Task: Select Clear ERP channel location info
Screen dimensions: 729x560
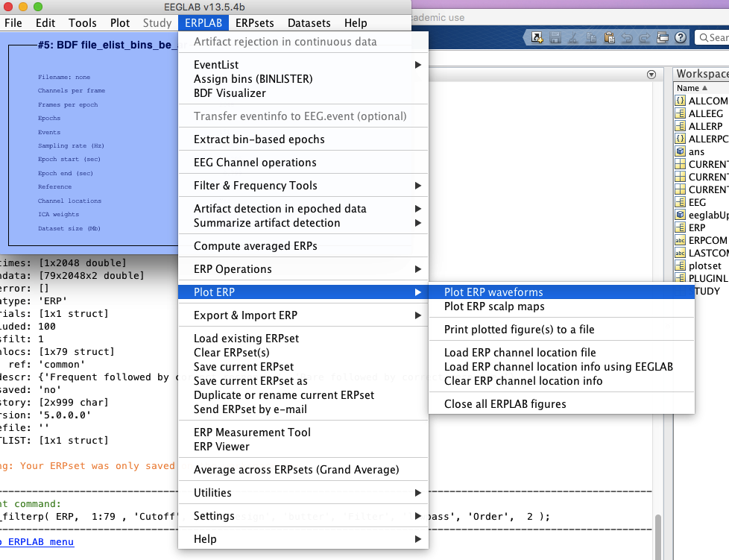Action: tap(561, 381)
